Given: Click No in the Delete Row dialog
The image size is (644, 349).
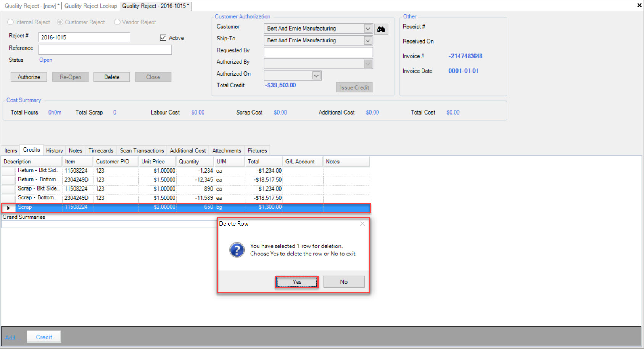Looking at the screenshot, I should (x=344, y=282).
